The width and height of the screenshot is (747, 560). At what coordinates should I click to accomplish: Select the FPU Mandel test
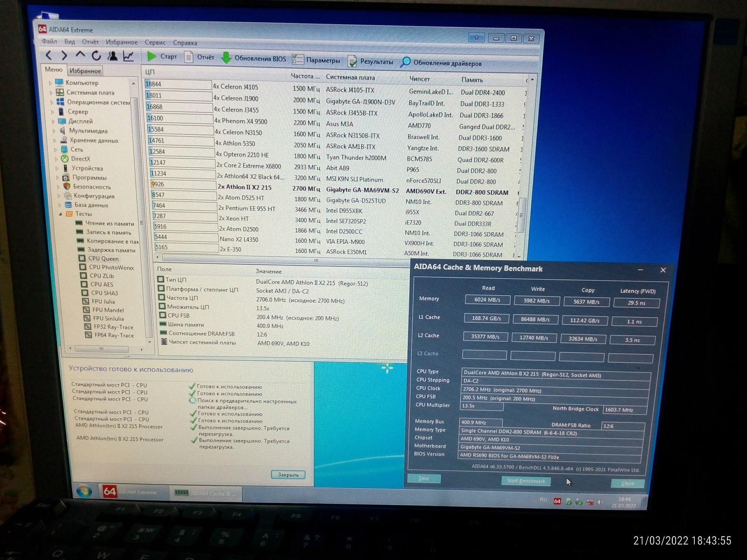pos(104,309)
